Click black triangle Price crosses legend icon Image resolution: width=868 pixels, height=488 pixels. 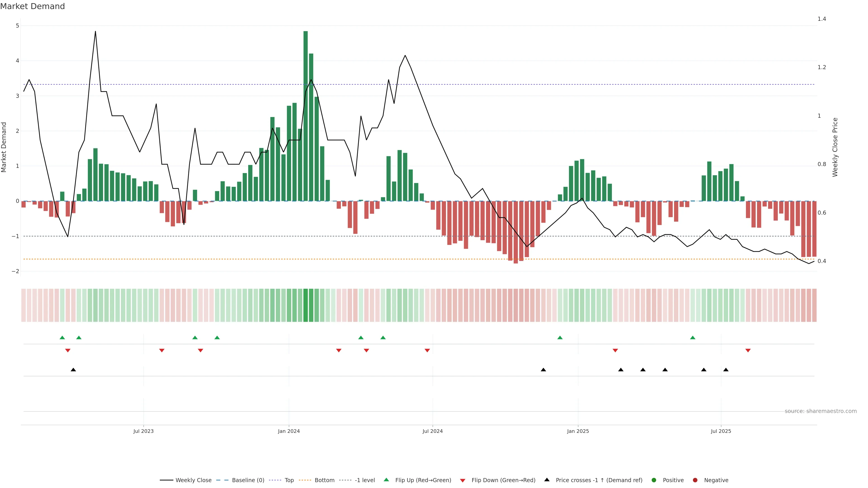click(547, 480)
